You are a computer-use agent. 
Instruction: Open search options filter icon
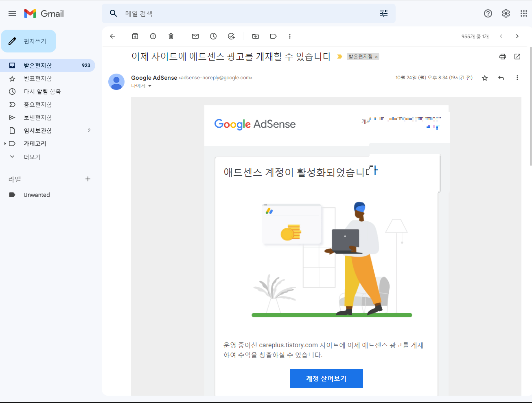click(x=384, y=13)
